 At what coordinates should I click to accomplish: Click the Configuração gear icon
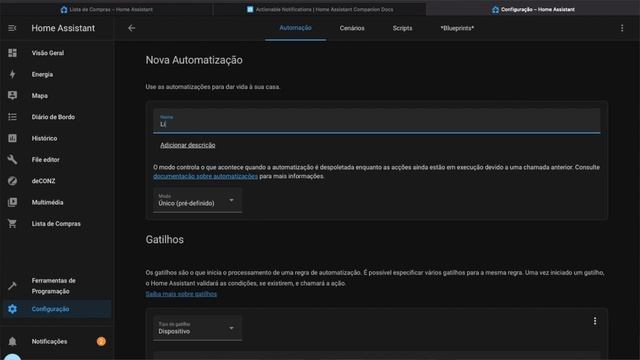point(12,309)
